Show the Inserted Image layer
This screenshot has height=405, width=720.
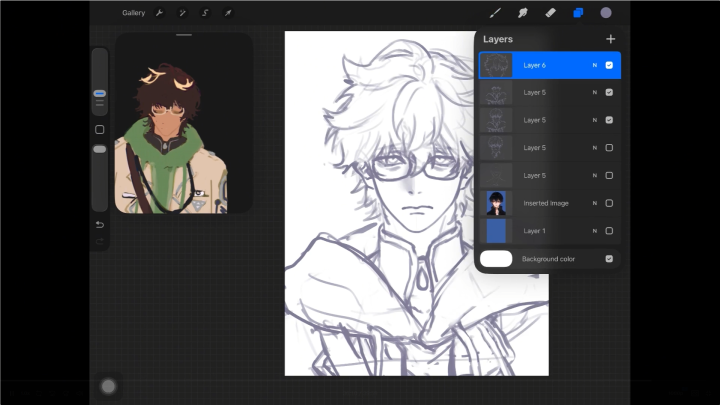pyautogui.click(x=609, y=203)
